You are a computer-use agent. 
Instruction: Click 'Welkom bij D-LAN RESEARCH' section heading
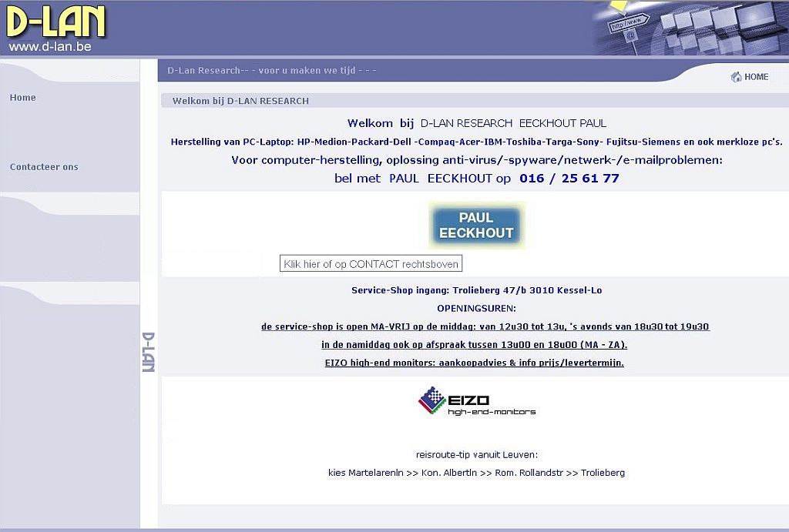point(240,101)
